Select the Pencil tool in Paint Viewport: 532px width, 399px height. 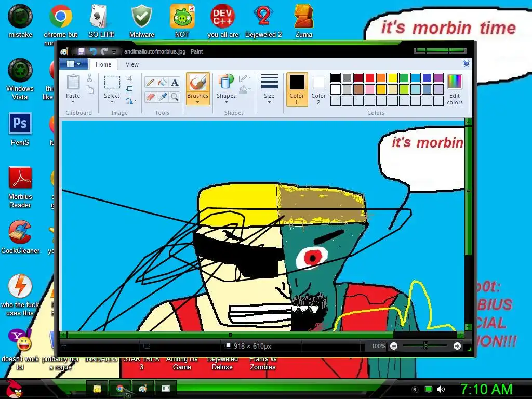[x=150, y=83]
